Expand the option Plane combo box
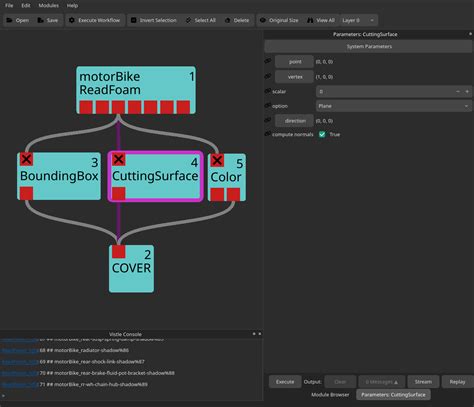Image resolution: width=474 pixels, height=407 pixels. (394, 106)
